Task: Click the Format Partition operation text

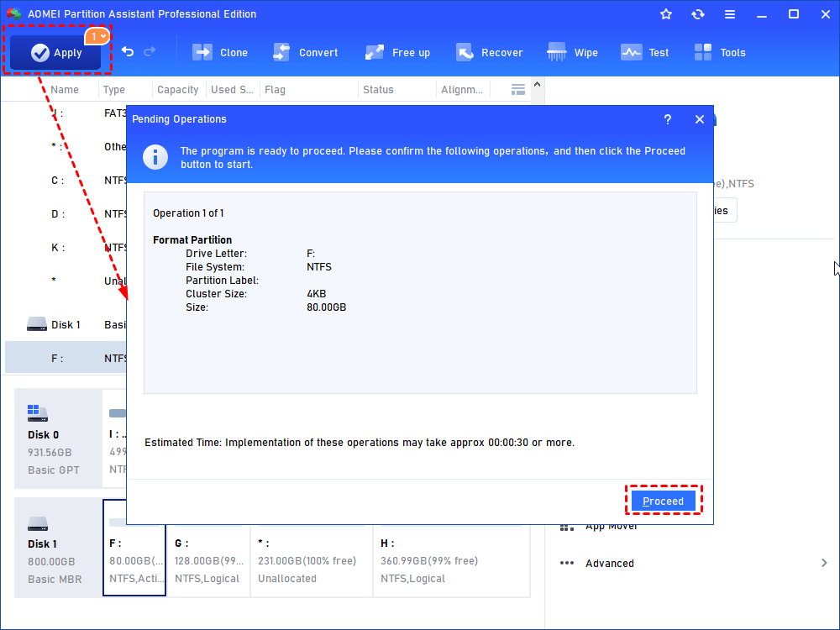Action: [192, 240]
